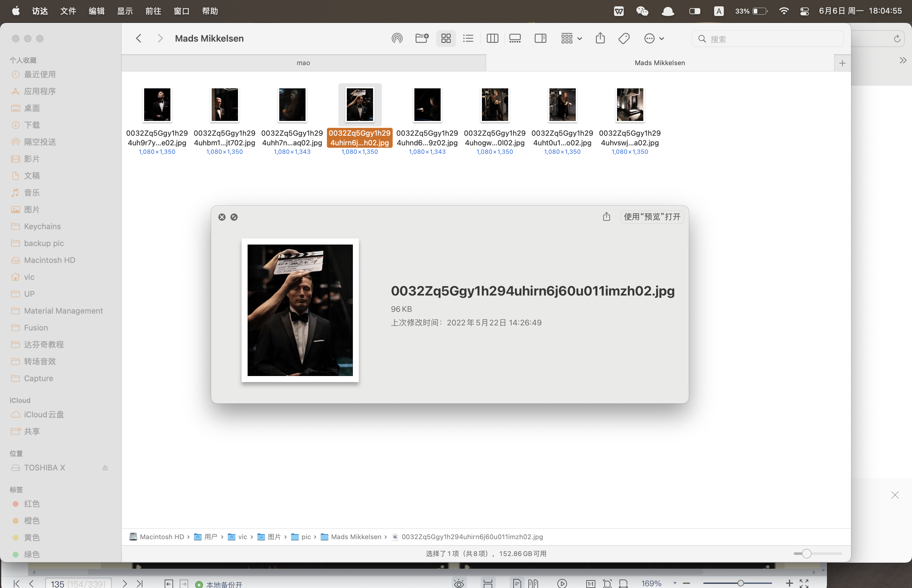Click the markup icon in Quick Look

click(234, 217)
